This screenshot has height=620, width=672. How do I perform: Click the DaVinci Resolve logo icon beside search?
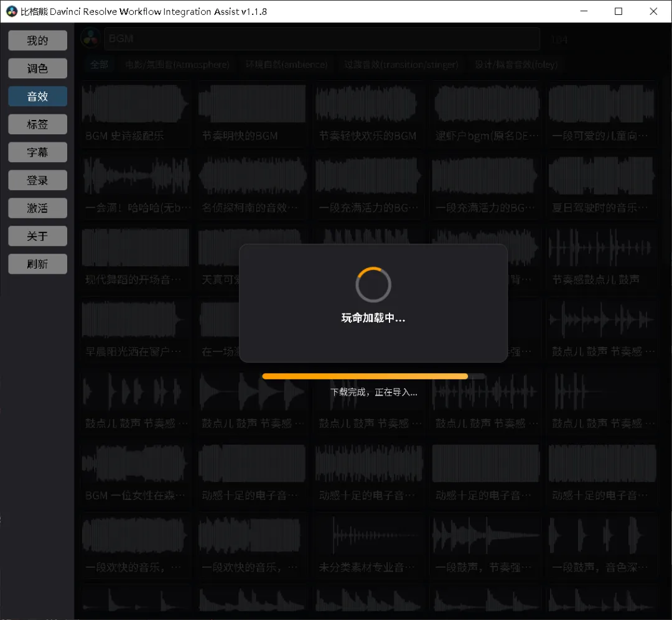(90, 39)
